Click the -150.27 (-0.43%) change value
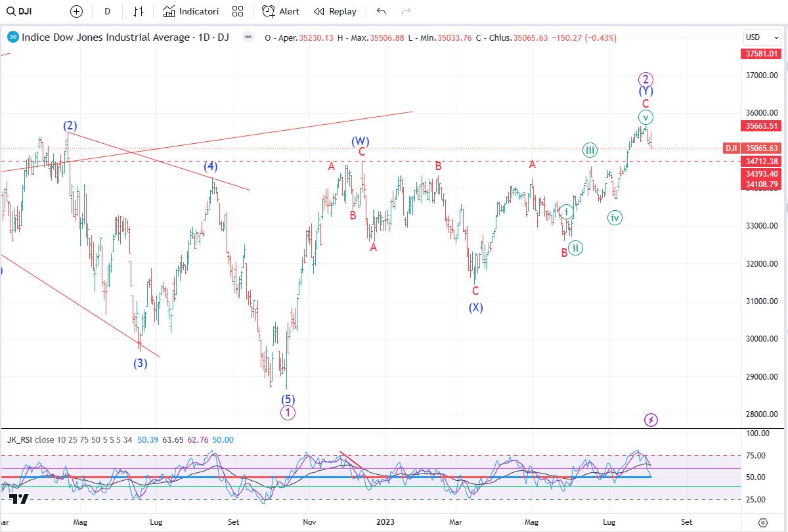This screenshot has width=788, height=532. tap(584, 38)
